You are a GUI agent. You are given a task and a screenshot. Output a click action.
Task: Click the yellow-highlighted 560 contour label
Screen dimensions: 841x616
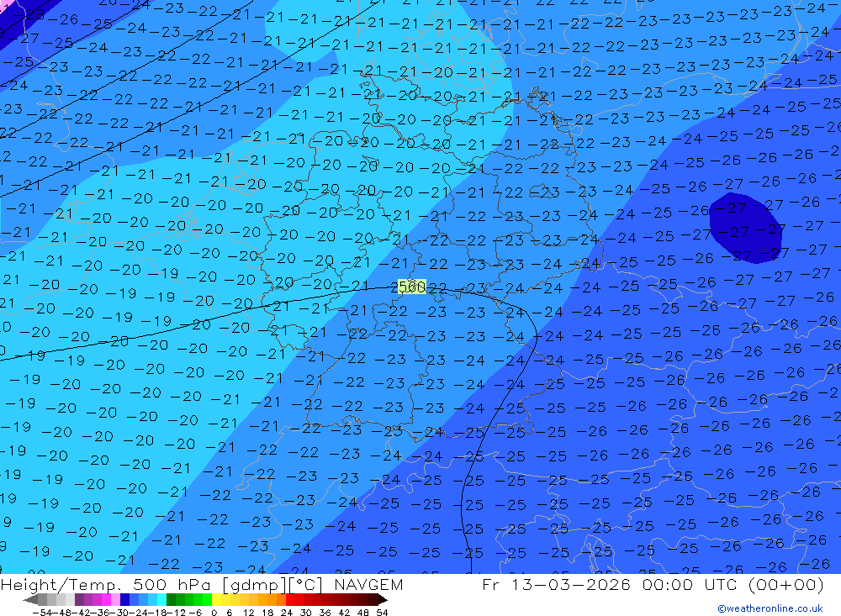(412, 287)
